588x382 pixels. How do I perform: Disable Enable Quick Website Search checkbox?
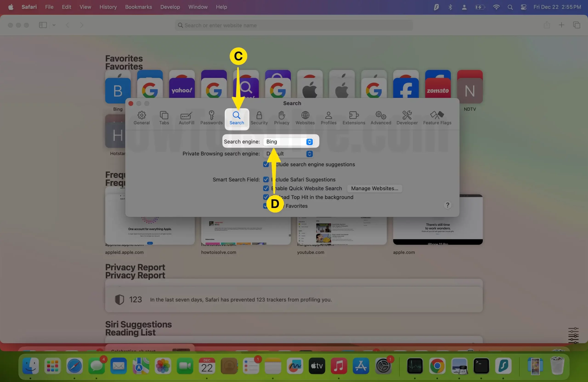266,188
